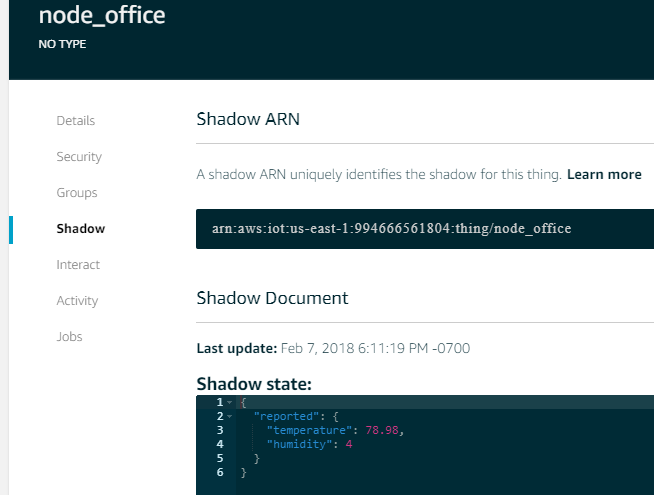Click line number 3 in gutter
This screenshot has width=654, height=495.
click(x=220, y=430)
